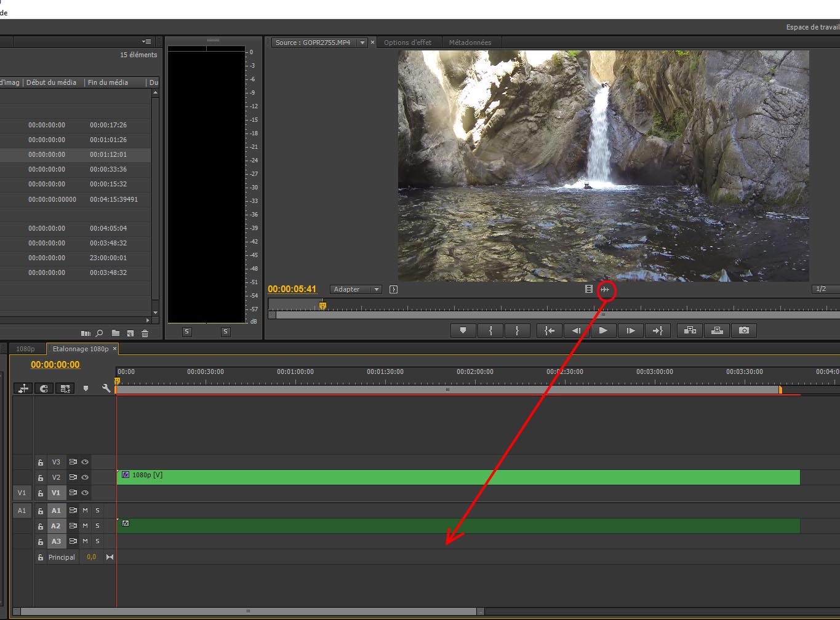This screenshot has height=620, width=840.
Task: Open the 1/2 playback resolution dropdown
Action: coord(823,289)
